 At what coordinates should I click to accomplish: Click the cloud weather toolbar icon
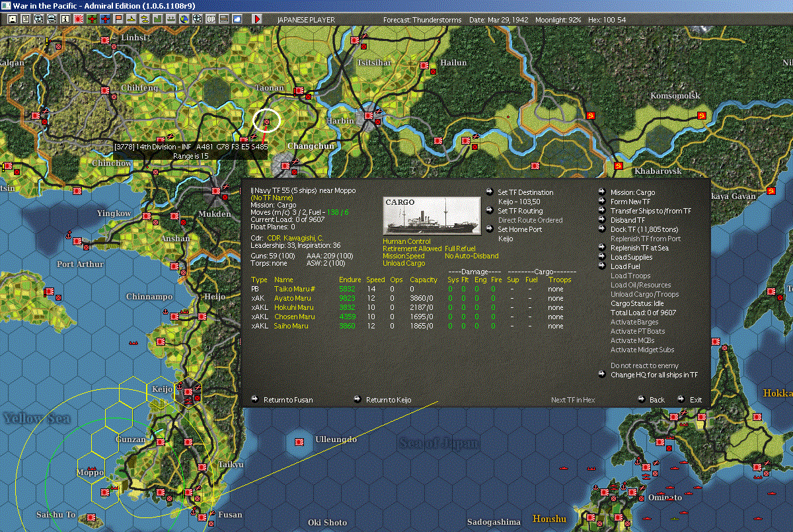(237, 19)
